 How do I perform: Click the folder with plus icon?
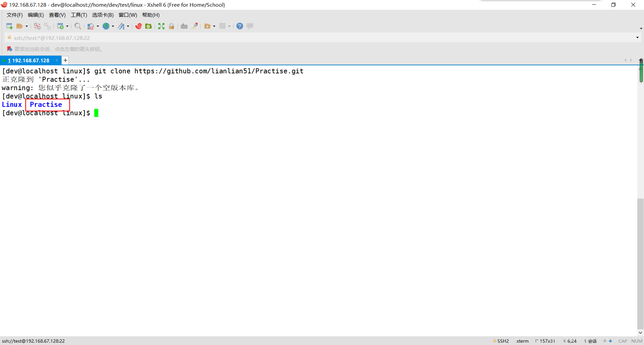point(207,26)
